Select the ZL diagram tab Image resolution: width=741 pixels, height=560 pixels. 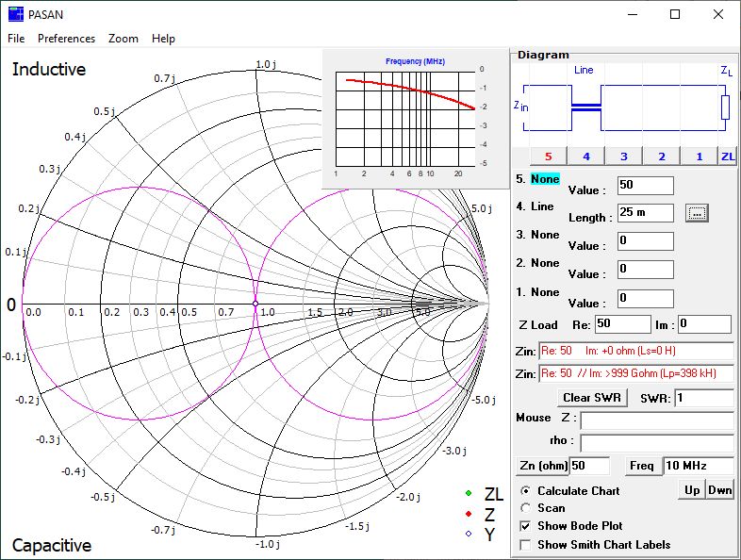[x=728, y=156]
